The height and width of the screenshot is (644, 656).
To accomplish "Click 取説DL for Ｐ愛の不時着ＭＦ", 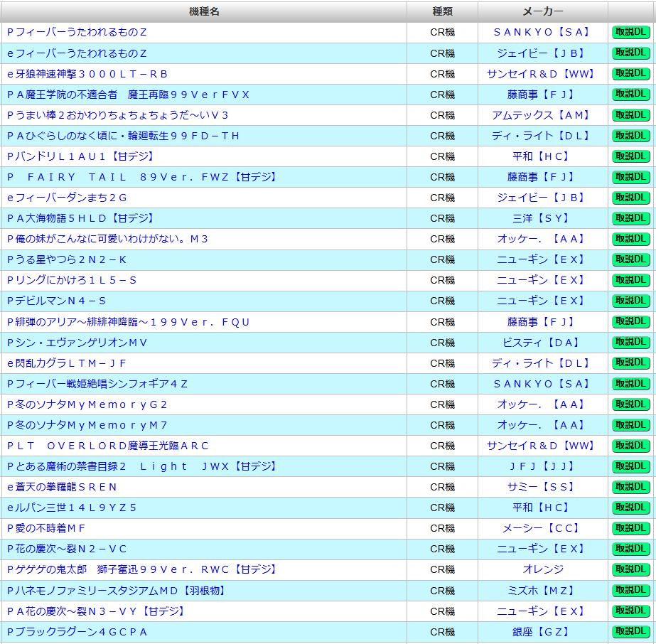I will click(x=631, y=528).
